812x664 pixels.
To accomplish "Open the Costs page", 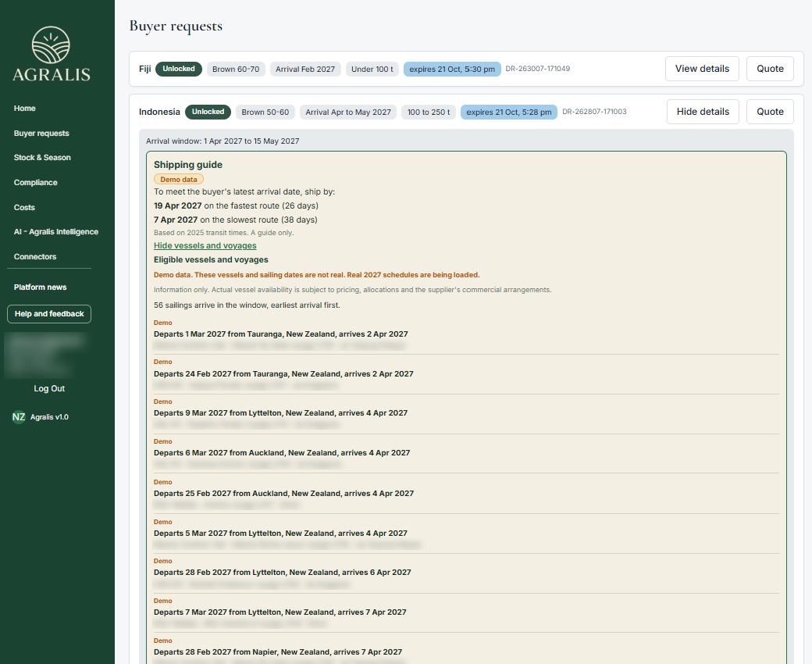I will (24, 207).
